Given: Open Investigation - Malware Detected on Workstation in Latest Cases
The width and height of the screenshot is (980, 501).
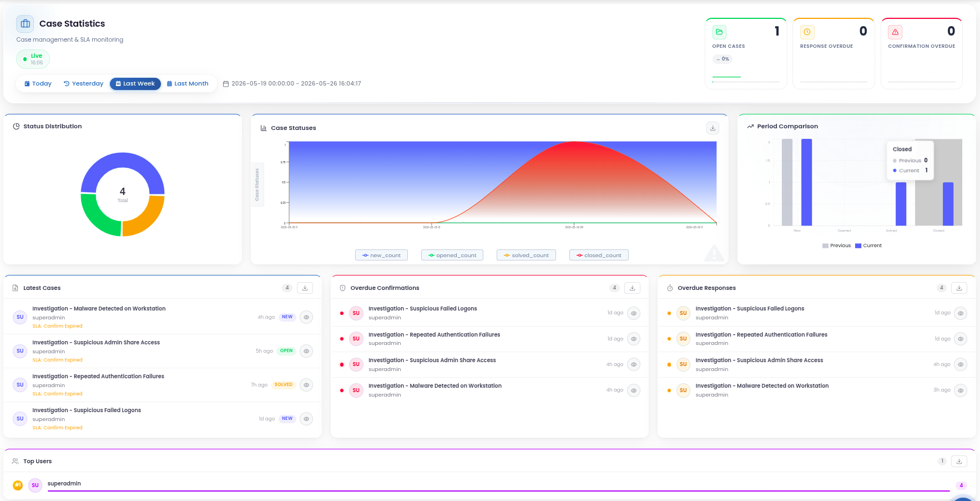Looking at the screenshot, I should pyautogui.click(x=99, y=309).
